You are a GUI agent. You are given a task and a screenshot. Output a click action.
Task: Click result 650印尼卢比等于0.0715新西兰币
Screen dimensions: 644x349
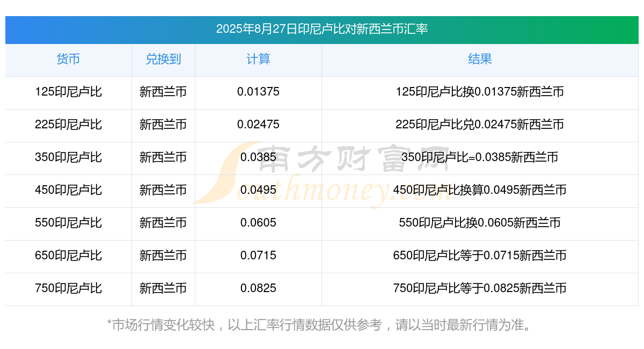[x=480, y=256]
